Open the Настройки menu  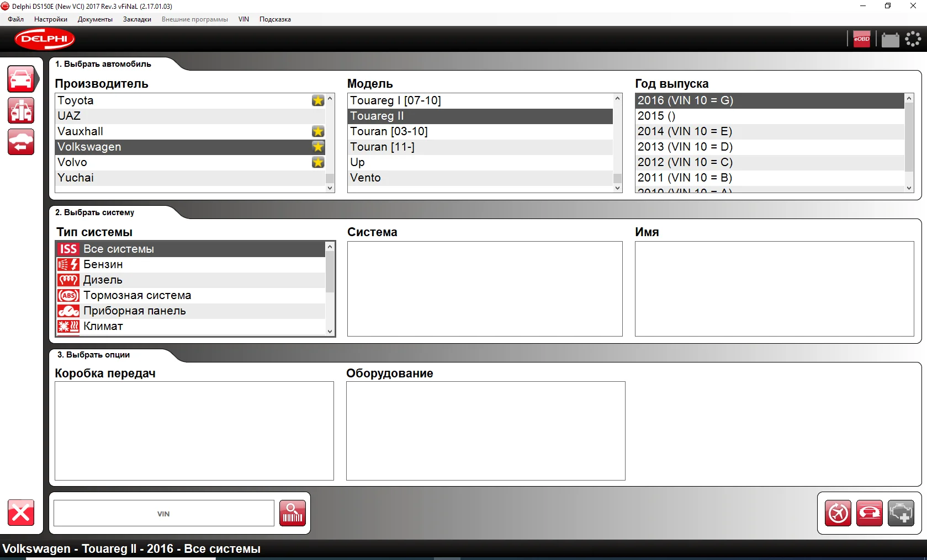tap(51, 19)
